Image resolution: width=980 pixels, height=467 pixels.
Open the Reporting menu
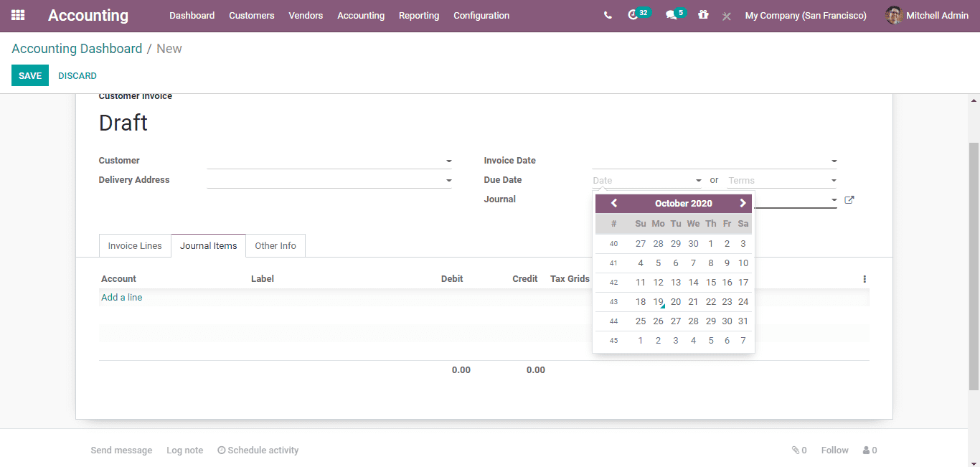pyautogui.click(x=419, y=15)
